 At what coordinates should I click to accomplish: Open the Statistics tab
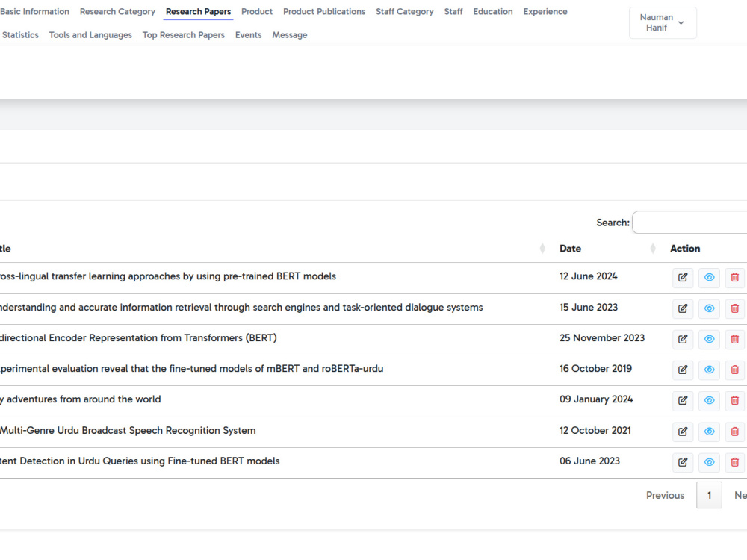(20, 35)
